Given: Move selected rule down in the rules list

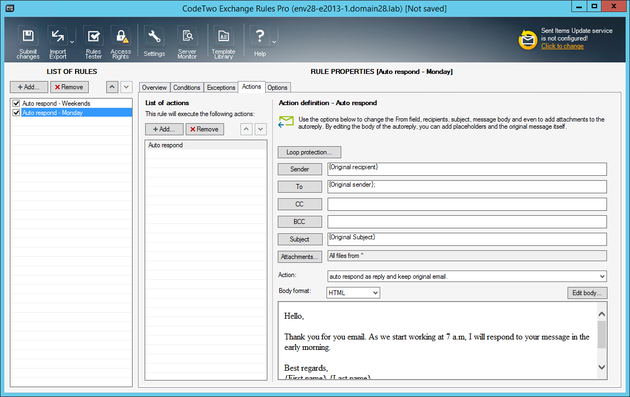Looking at the screenshot, I should (x=126, y=87).
